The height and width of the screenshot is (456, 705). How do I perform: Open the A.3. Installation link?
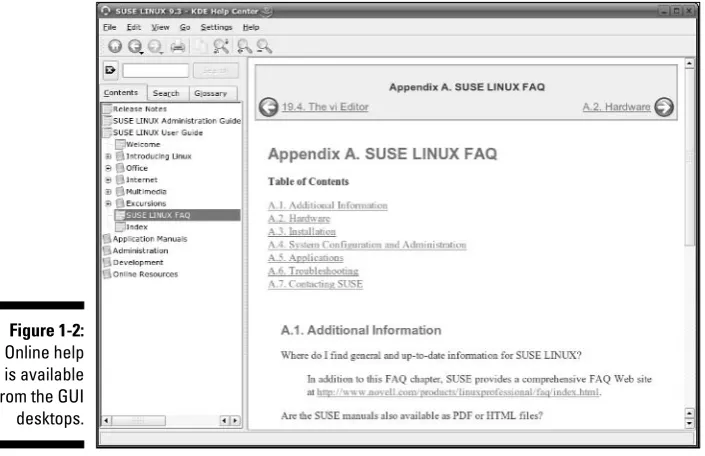point(302,232)
